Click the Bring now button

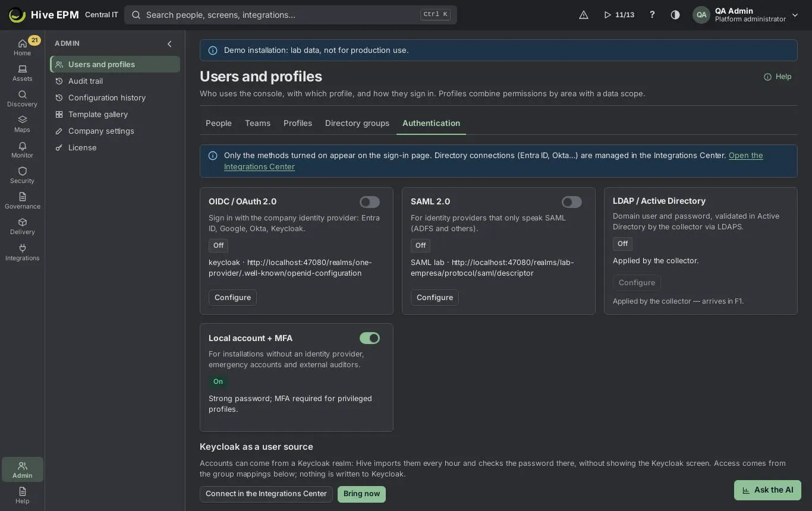click(361, 494)
